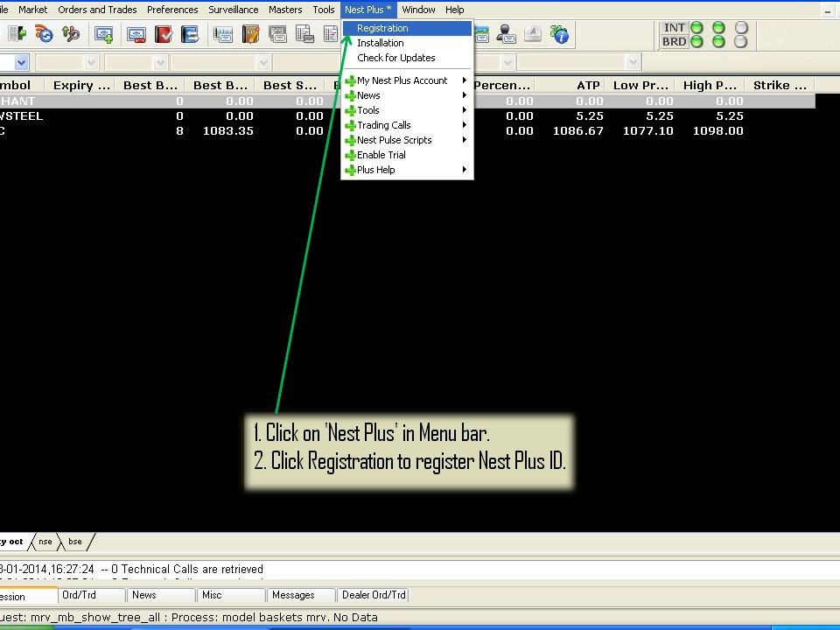Sort by the Strike column header
Viewport: 840px width, 630px height.
(780, 85)
